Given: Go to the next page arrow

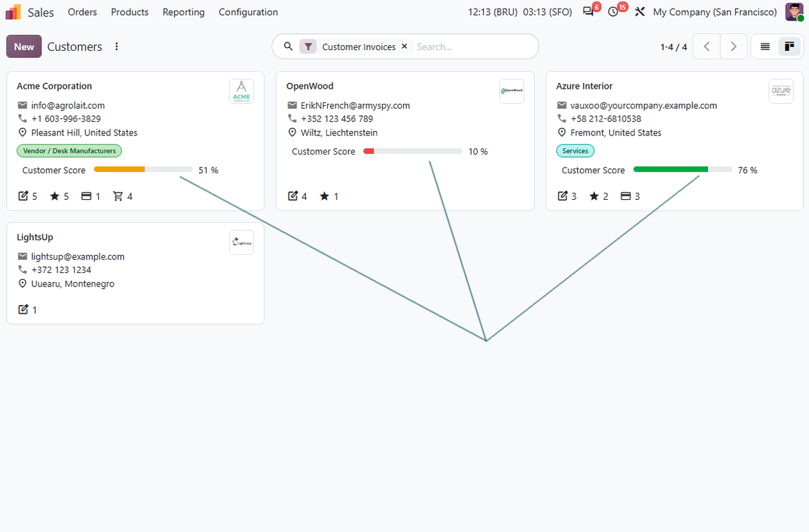Looking at the screenshot, I should pos(734,47).
